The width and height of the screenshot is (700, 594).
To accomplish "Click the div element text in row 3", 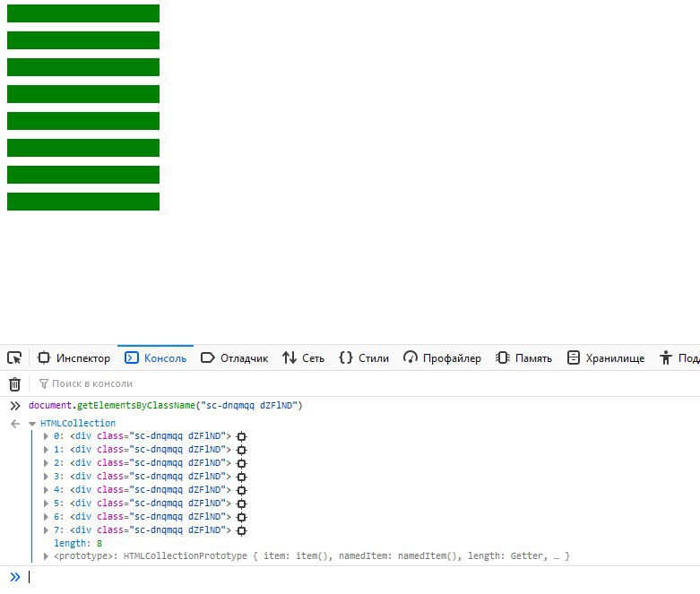I will click(x=151, y=476).
